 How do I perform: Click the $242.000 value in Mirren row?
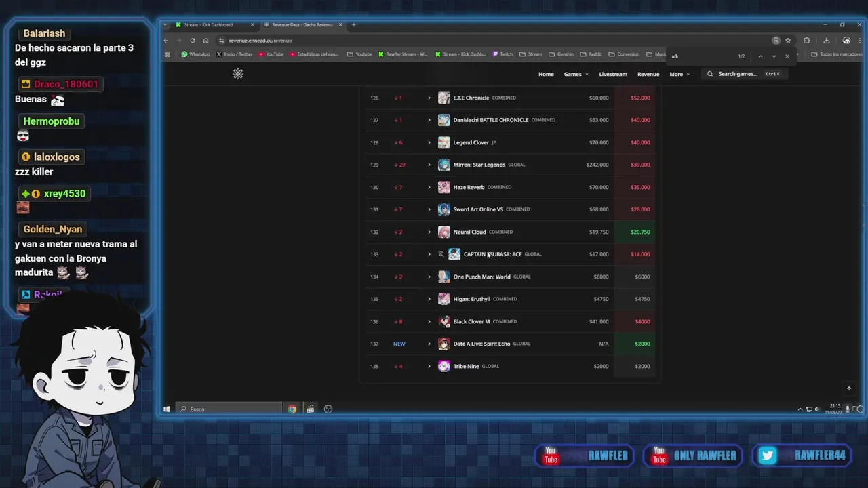pos(597,165)
